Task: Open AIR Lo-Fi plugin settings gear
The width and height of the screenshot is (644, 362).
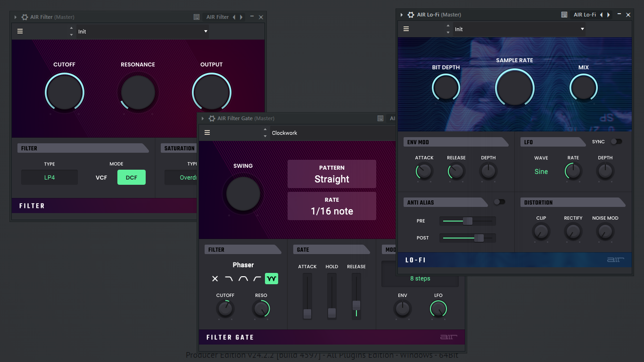Action: click(411, 15)
